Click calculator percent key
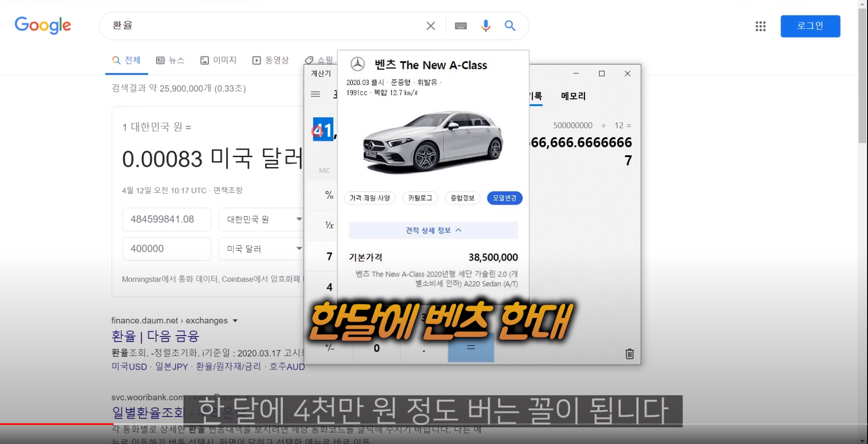 pyautogui.click(x=329, y=195)
